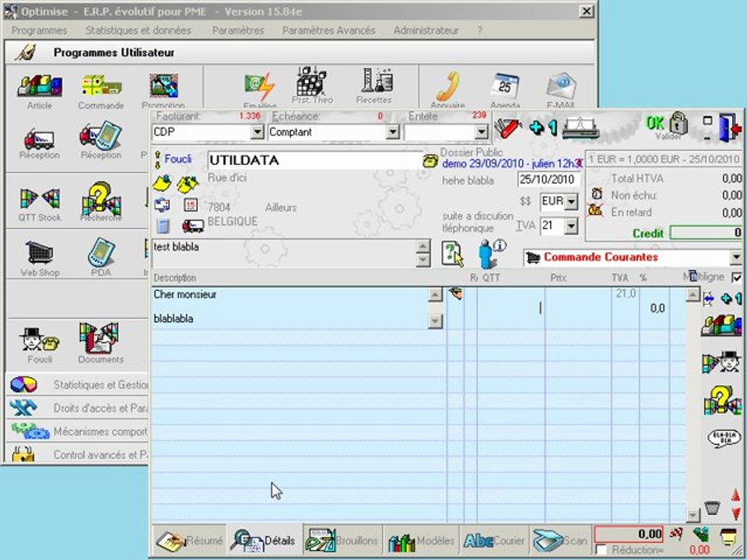Switch to the Modèles tab
The image size is (747, 560).
pos(421,541)
